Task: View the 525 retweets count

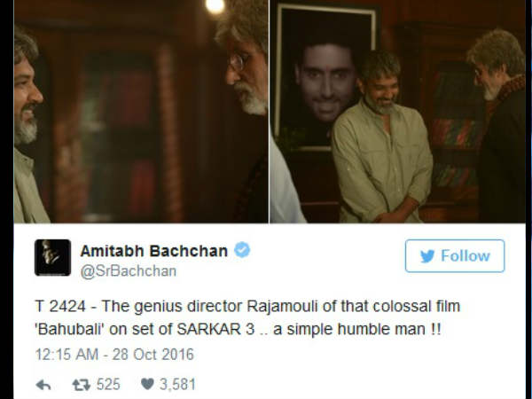Action: [x=108, y=385]
